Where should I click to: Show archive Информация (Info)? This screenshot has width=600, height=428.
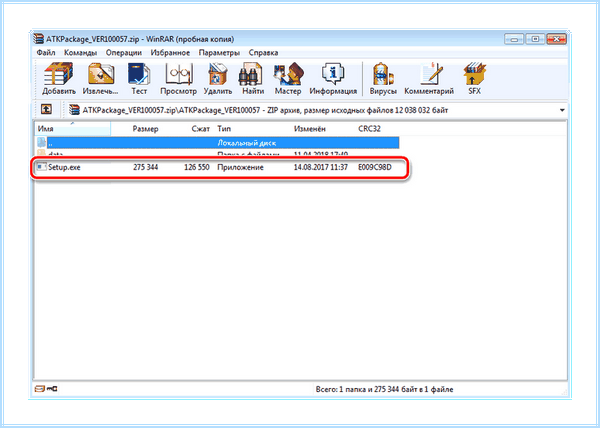333,79
